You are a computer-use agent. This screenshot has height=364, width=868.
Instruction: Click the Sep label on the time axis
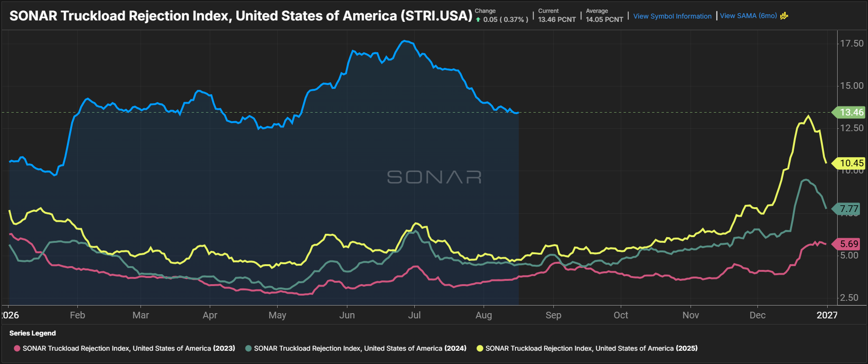click(x=553, y=315)
